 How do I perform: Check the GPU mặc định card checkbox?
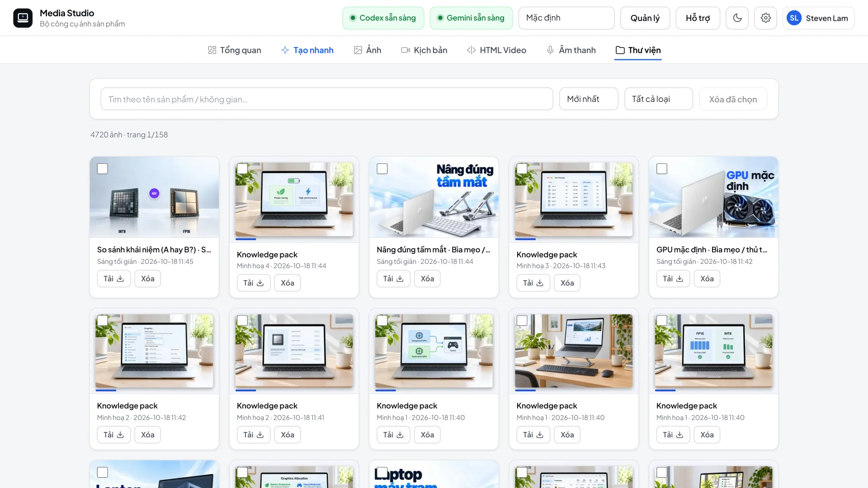[x=662, y=169]
